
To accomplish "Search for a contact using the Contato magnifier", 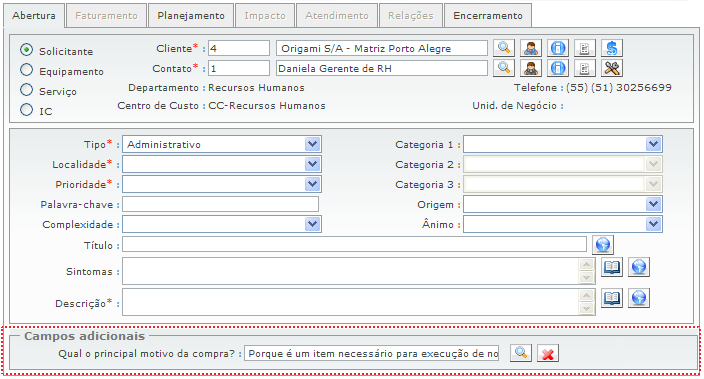I will point(504,68).
